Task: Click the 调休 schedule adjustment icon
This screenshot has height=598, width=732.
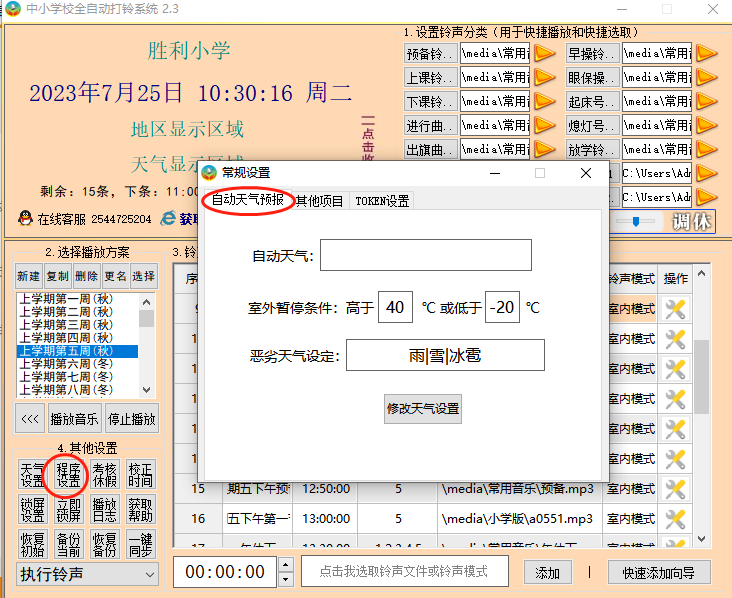Action: coord(694,222)
